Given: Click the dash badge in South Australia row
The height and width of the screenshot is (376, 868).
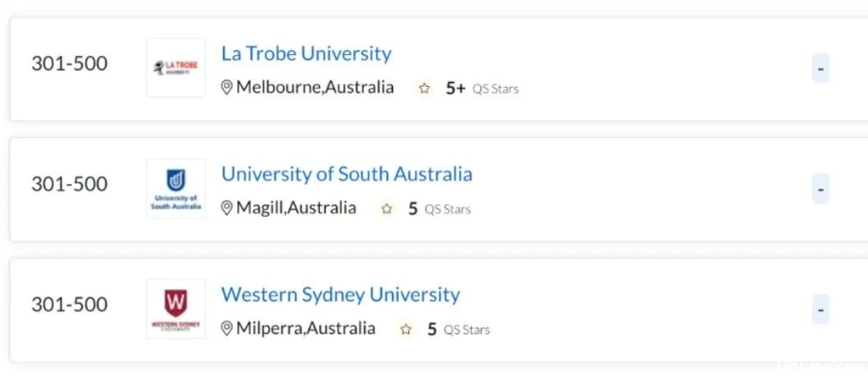Looking at the screenshot, I should [x=820, y=189].
